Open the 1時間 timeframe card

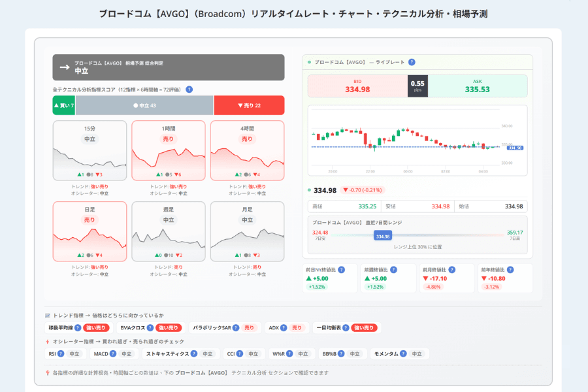[169, 150]
